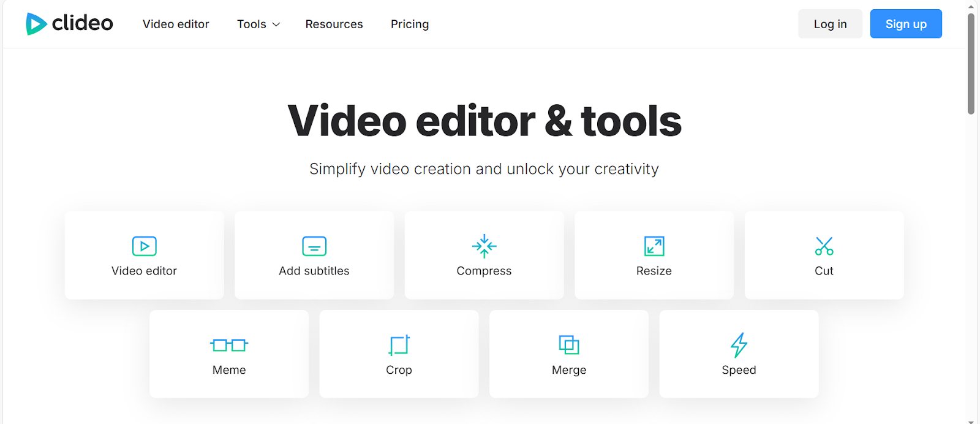Viewport: 980px width, 424px height.
Task: Go to the Pricing page
Action: (x=410, y=25)
